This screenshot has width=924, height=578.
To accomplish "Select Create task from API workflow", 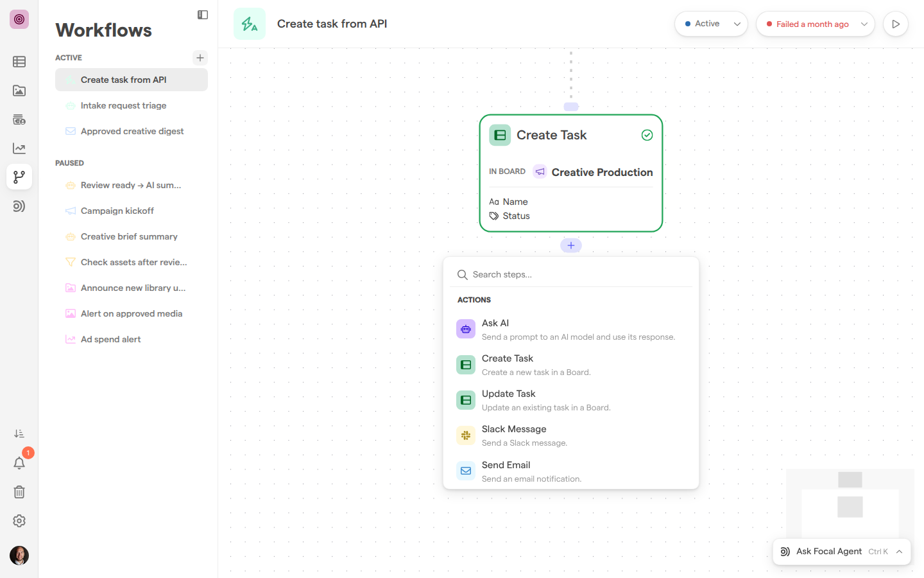I will 132,80.
